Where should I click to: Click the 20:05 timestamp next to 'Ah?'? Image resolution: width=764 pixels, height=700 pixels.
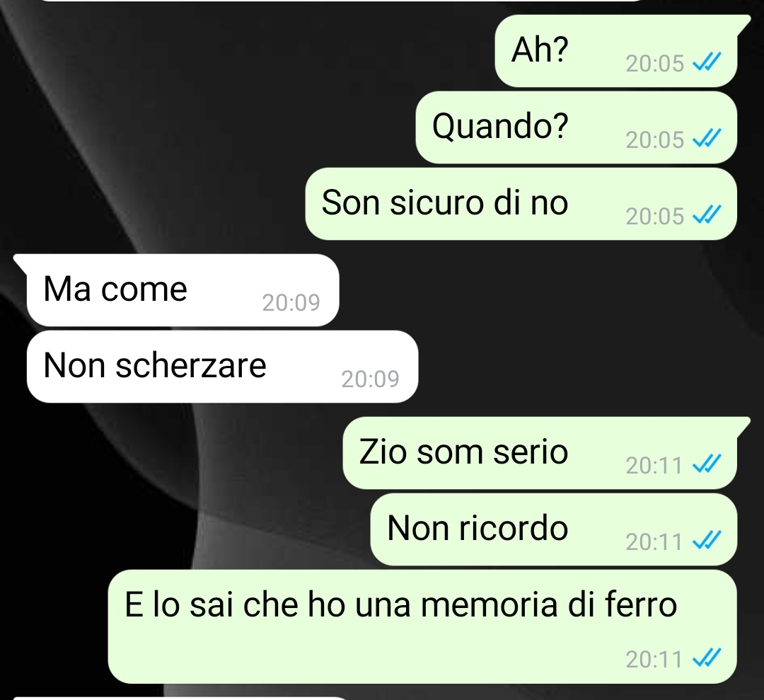pyautogui.click(x=655, y=64)
